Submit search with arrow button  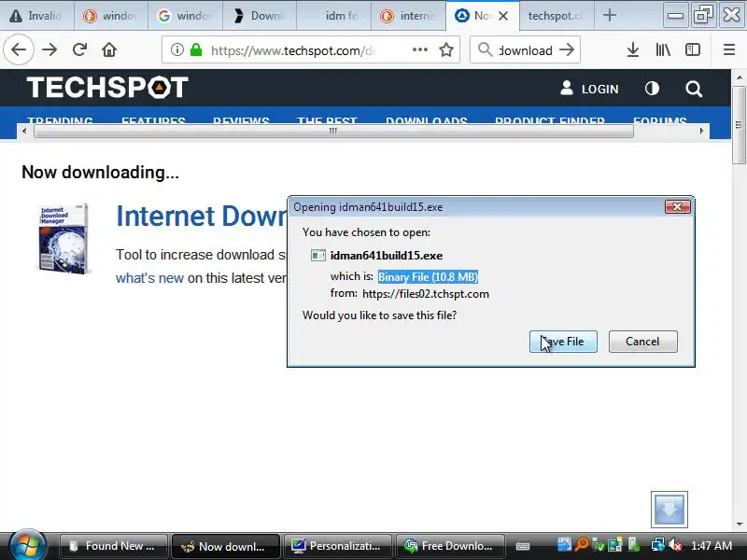567,49
